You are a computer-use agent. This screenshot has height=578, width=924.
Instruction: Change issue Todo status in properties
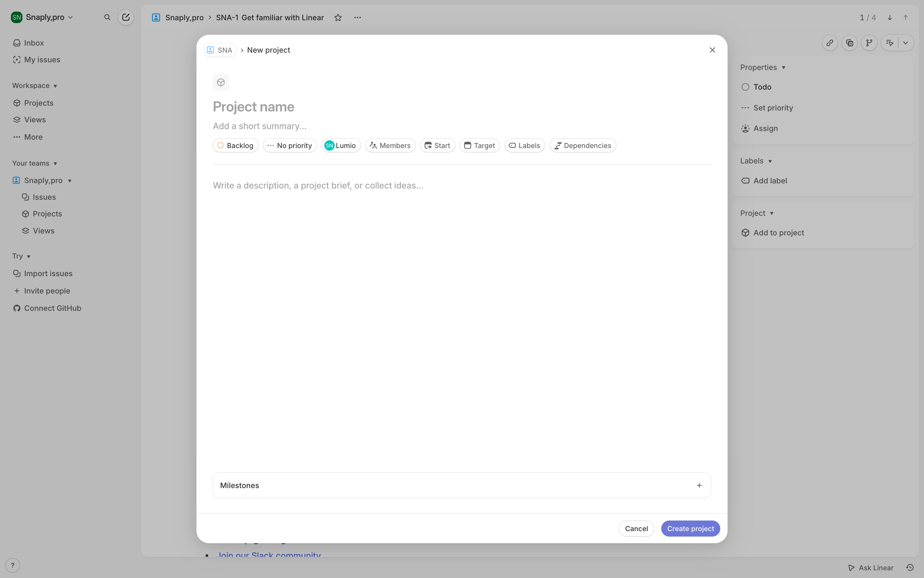(x=757, y=87)
